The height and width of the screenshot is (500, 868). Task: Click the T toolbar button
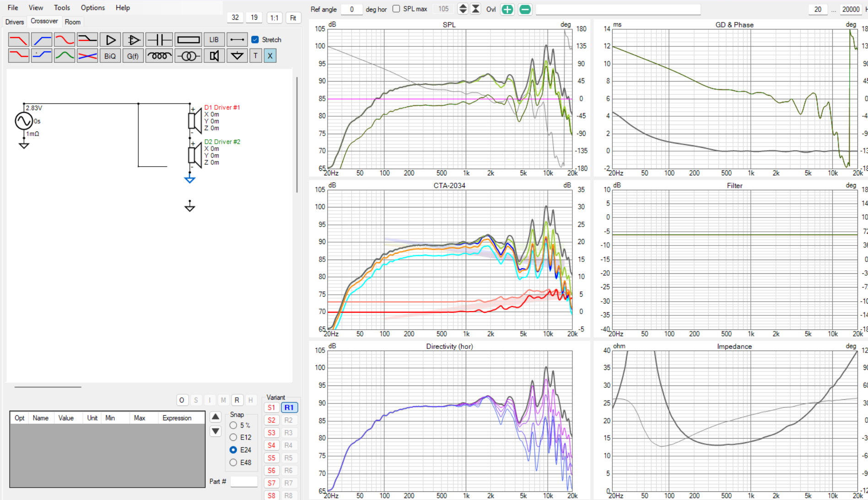pyautogui.click(x=256, y=56)
